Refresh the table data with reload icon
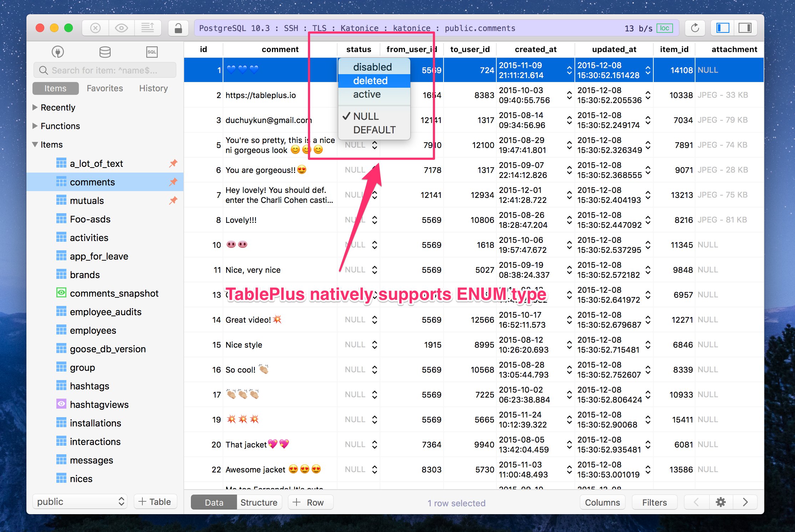This screenshot has height=532, width=795. pyautogui.click(x=695, y=27)
